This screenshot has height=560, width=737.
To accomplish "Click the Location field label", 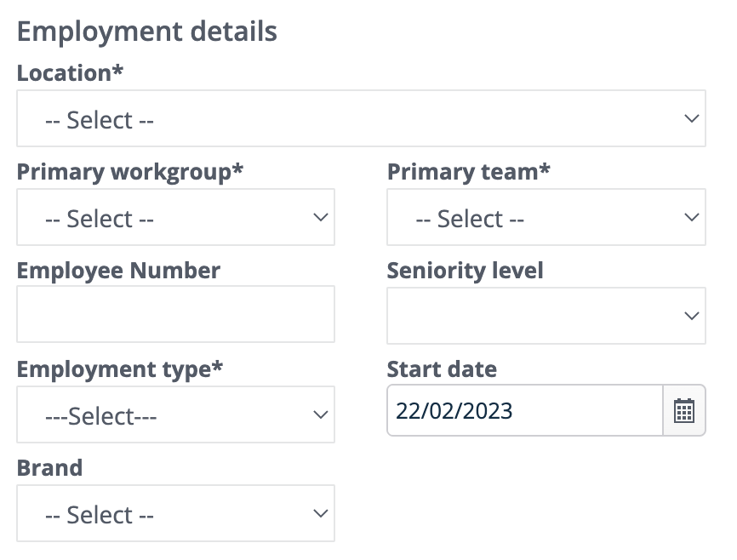I will tap(70, 73).
